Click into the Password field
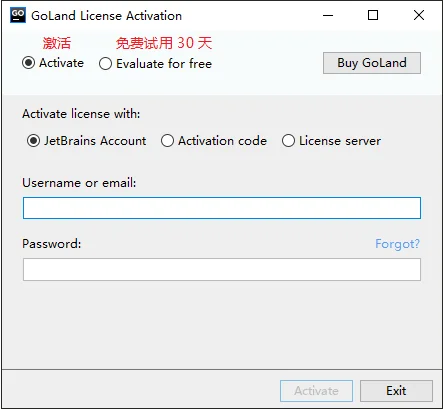443x409 pixels. [222, 269]
